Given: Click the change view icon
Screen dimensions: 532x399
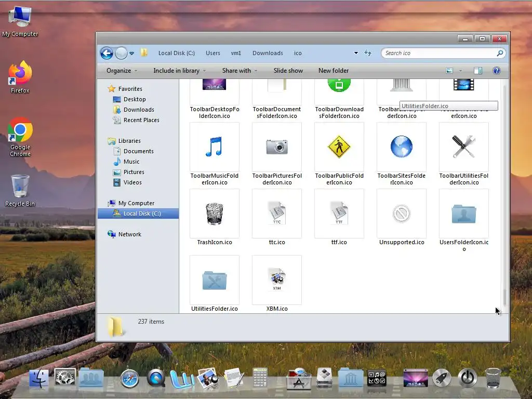Looking at the screenshot, I should click(x=449, y=71).
